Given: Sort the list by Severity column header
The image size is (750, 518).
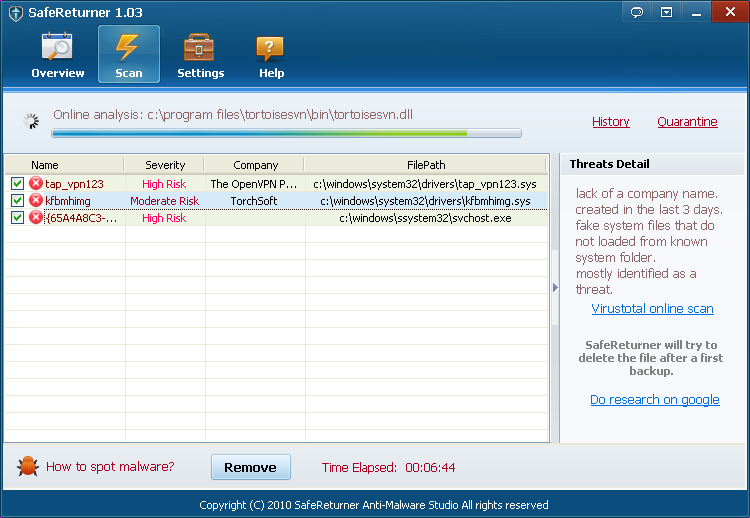Looking at the screenshot, I should [x=165, y=165].
